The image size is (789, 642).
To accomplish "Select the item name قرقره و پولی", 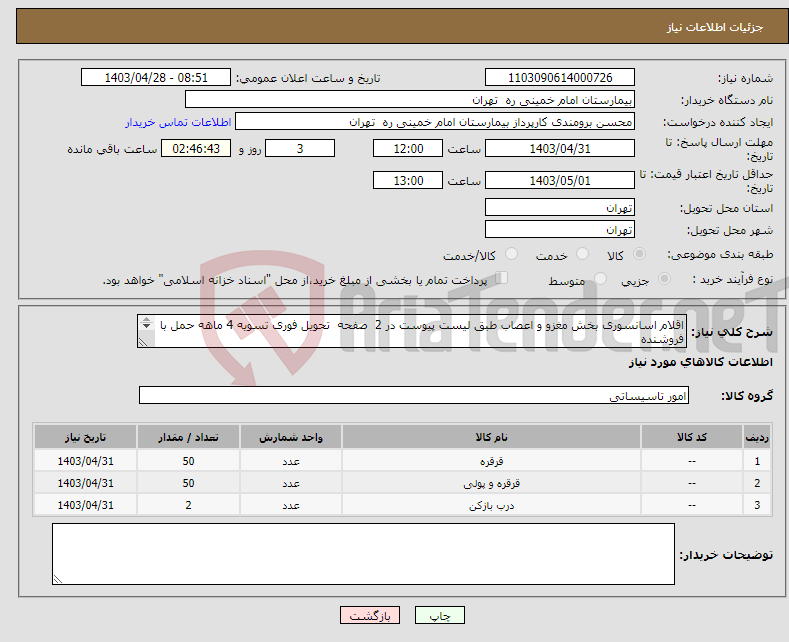I will pos(491,483).
